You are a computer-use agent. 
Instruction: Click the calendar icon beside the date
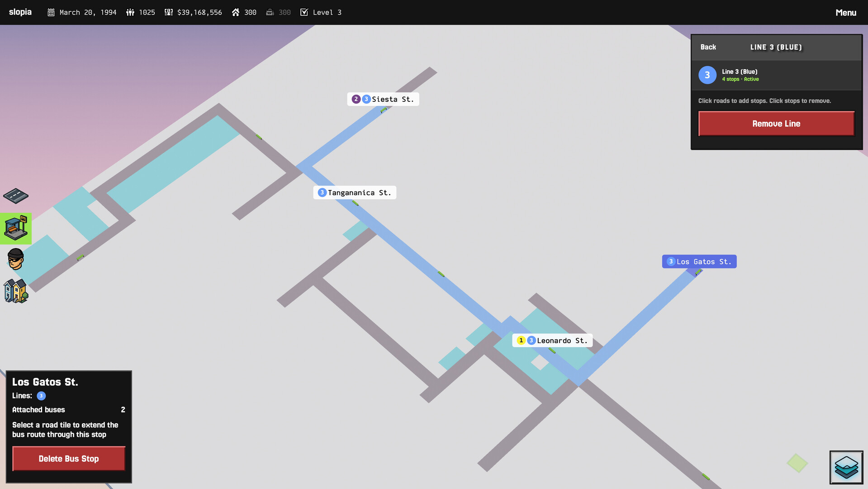pos(52,12)
